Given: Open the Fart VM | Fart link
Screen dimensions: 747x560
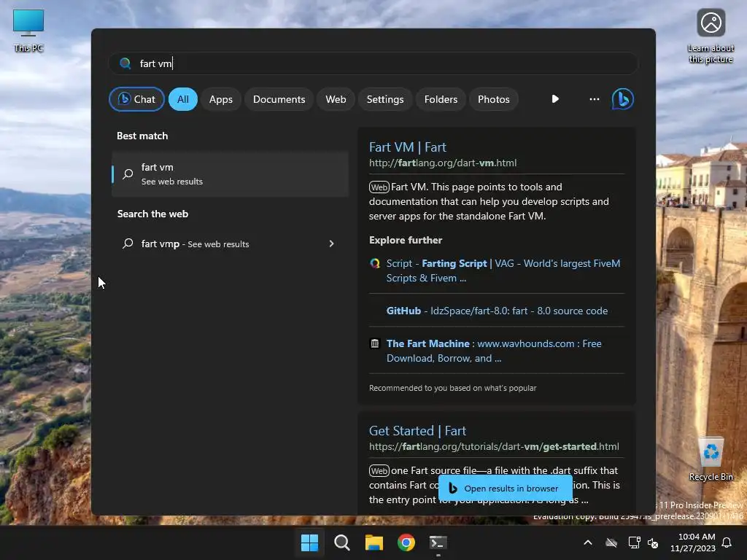Looking at the screenshot, I should (407, 147).
